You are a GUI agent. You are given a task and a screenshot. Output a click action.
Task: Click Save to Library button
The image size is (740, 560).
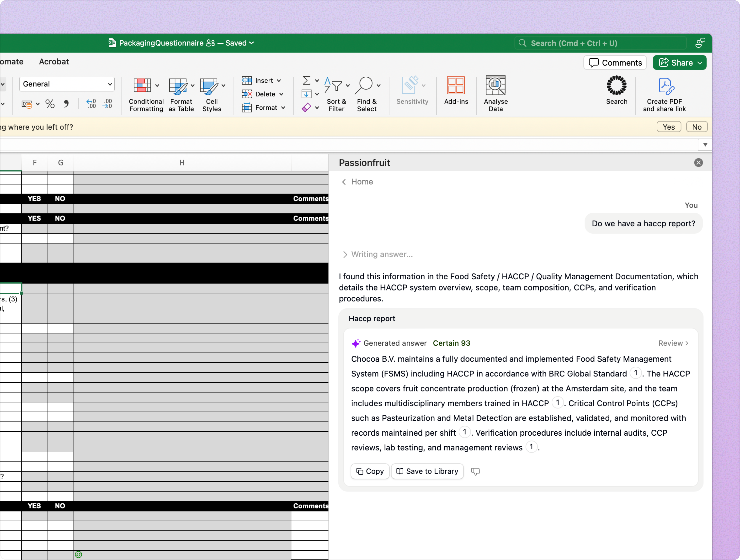click(427, 471)
